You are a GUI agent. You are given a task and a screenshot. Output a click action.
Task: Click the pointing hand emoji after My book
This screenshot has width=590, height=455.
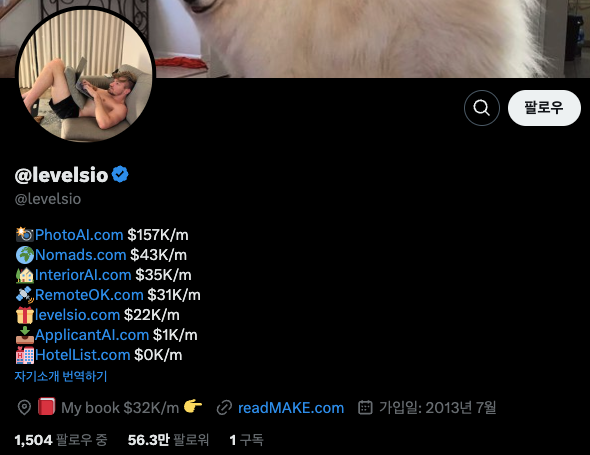click(193, 406)
